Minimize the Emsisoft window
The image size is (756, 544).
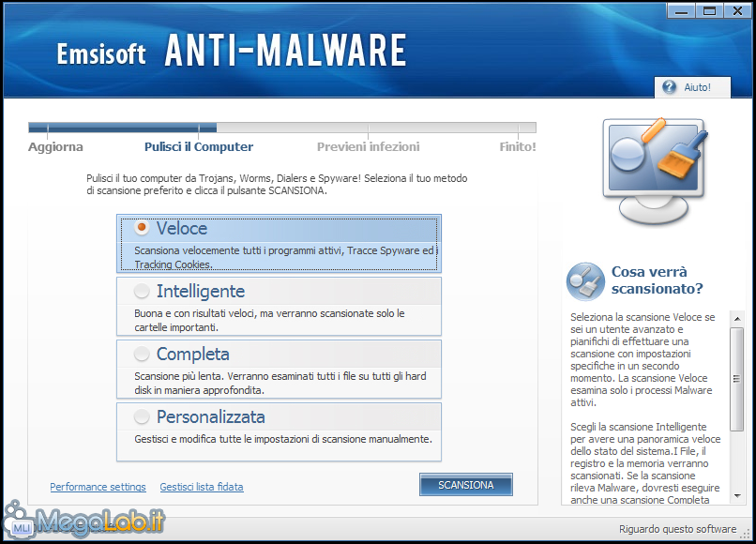[x=681, y=10]
